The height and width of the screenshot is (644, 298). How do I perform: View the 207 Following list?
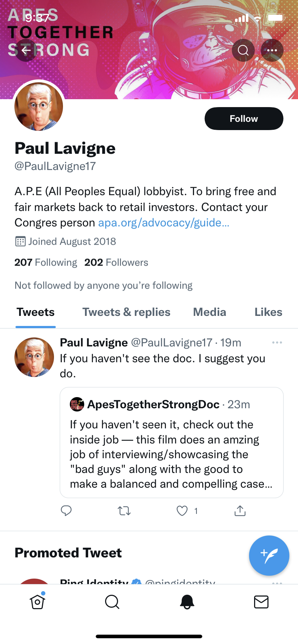46,262
